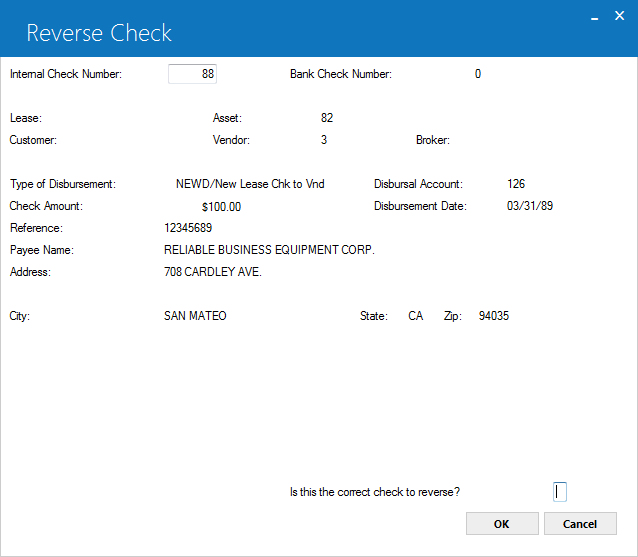
Task: Click the 'Broker:' label
Action: [x=433, y=140]
